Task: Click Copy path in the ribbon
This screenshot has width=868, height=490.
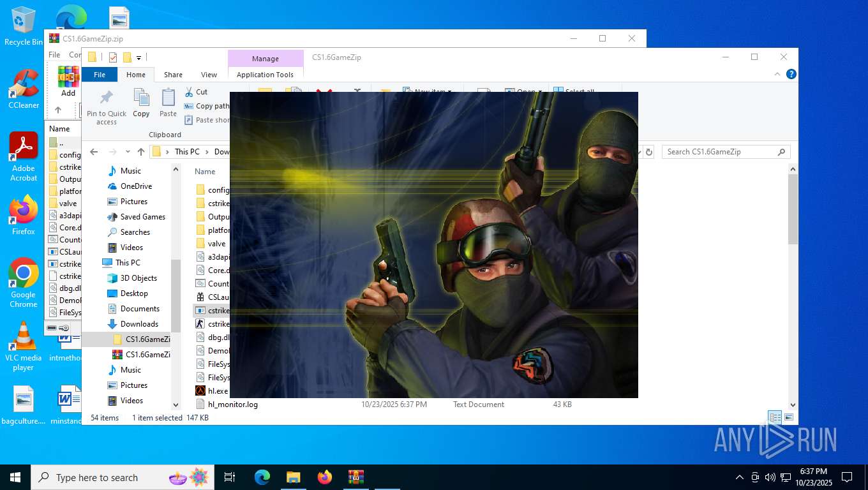Action: (x=206, y=106)
